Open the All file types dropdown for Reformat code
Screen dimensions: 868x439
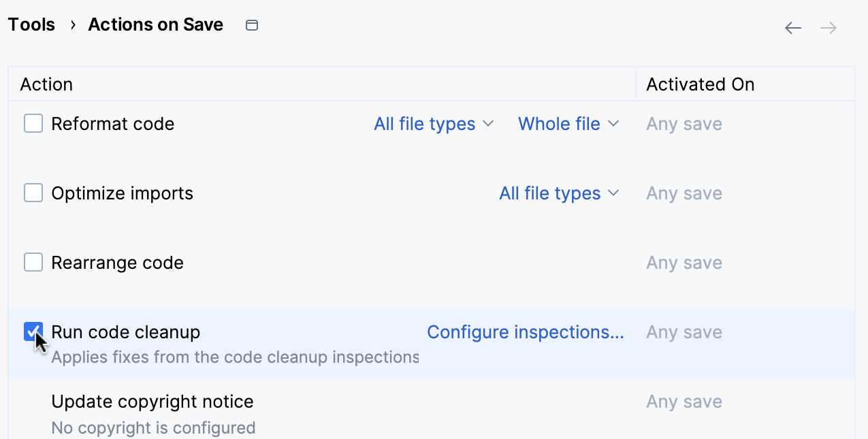(424, 124)
